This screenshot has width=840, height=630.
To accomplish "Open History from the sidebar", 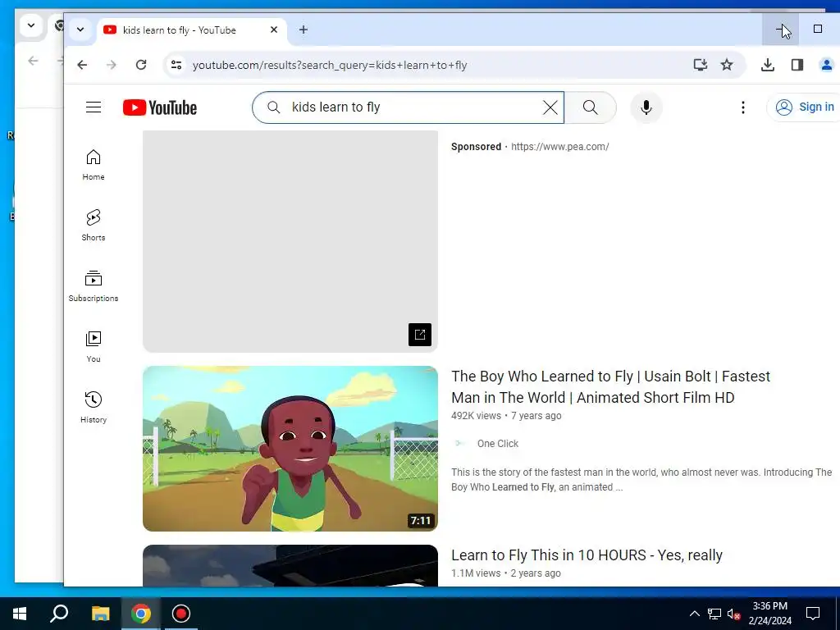I will [94, 407].
